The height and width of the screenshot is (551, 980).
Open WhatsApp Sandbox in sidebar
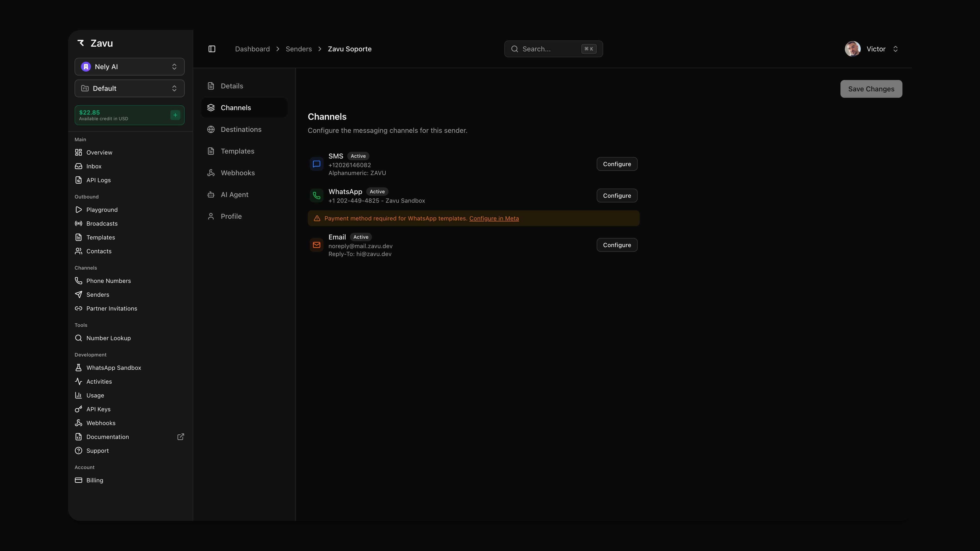click(113, 368)
